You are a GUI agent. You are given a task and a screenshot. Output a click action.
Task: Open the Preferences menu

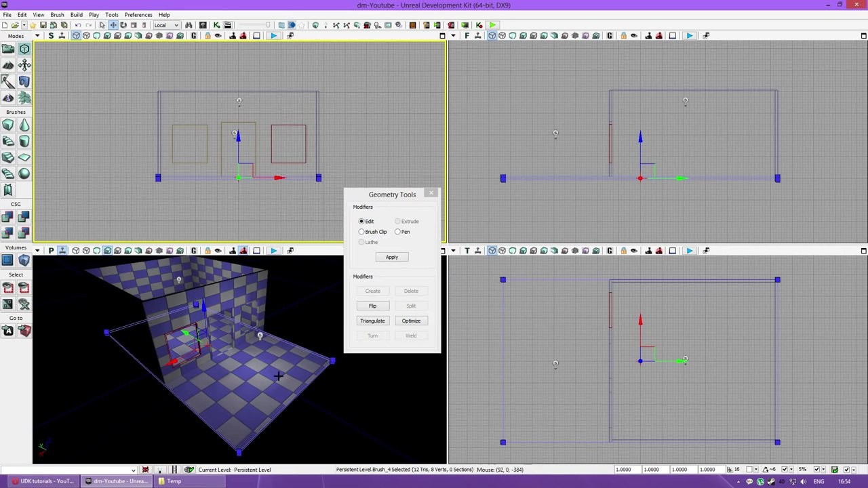[x=138, y=15]
